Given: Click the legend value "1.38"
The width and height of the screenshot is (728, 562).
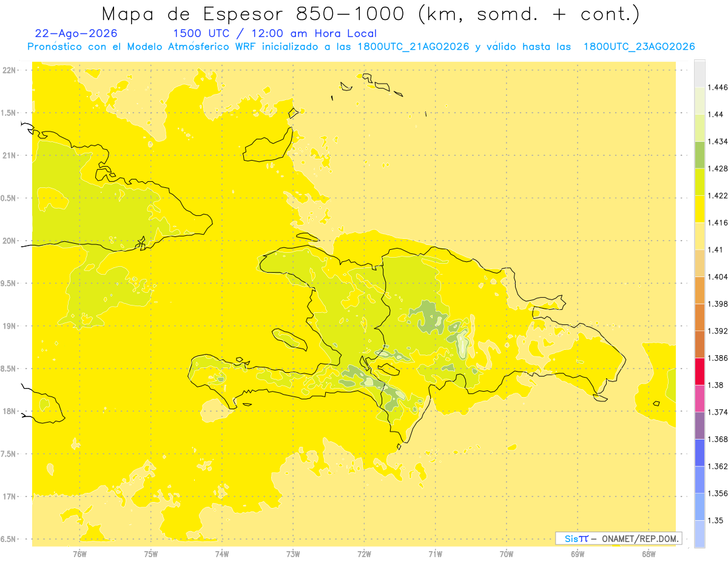Looking at the screenshot, I should click(715, 385).
